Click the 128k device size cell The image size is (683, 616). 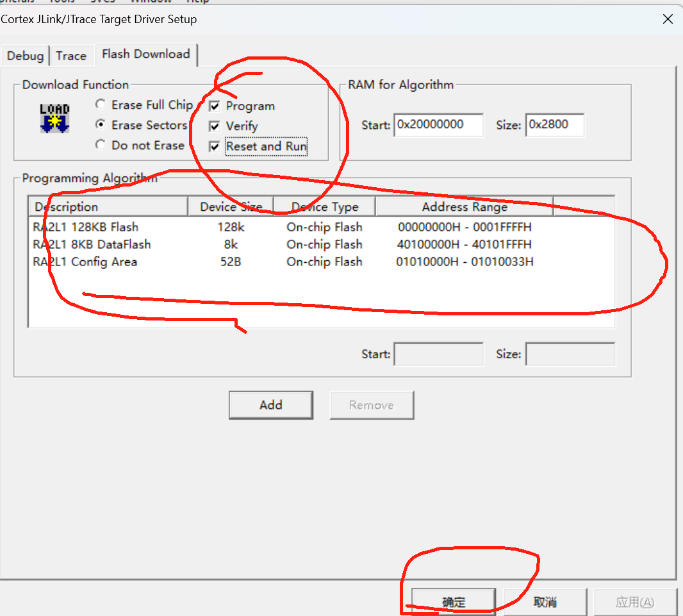231,227
